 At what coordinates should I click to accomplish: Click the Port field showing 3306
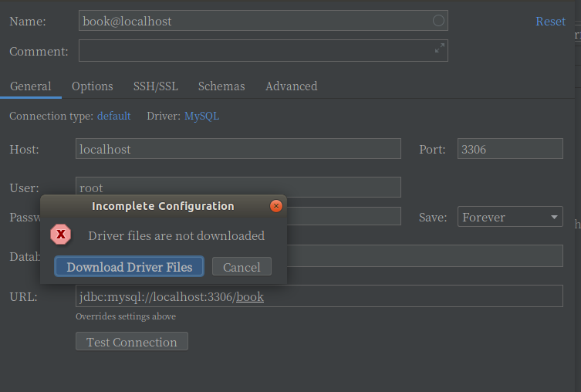(510, 149)
